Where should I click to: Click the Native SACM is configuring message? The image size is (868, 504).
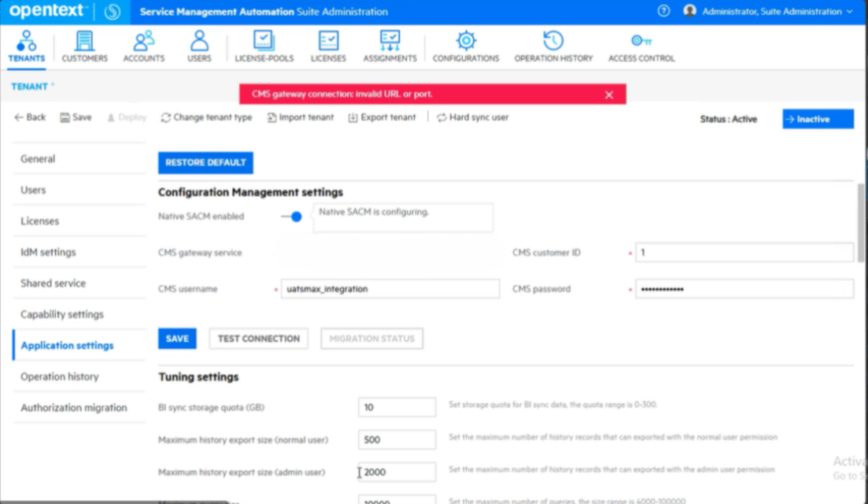tap(374, 212)
